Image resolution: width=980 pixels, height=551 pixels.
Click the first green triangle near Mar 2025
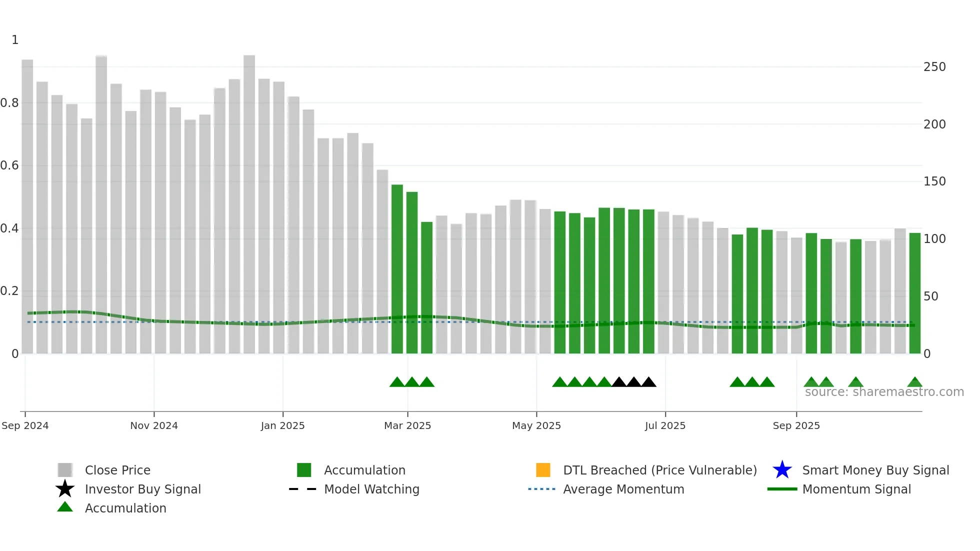[x=397, y=382]
